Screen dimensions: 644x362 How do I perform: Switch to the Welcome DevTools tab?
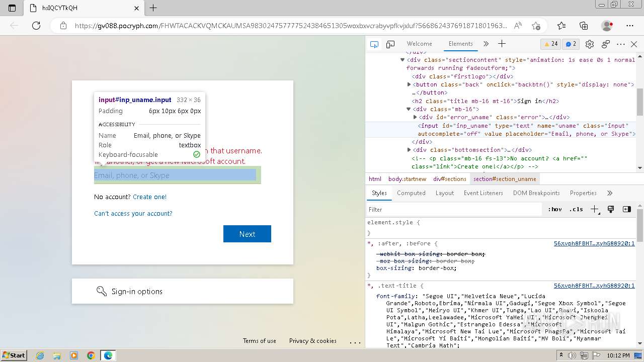419,44
